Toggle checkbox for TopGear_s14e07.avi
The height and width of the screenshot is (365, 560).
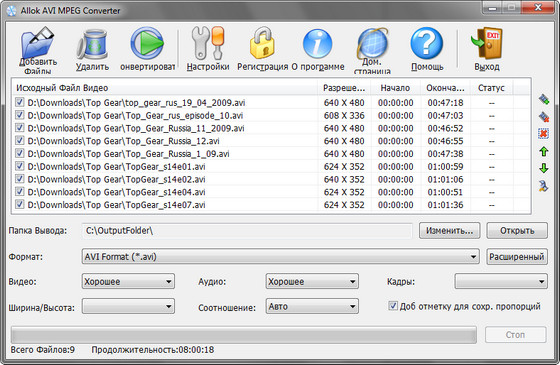(20, 205)
